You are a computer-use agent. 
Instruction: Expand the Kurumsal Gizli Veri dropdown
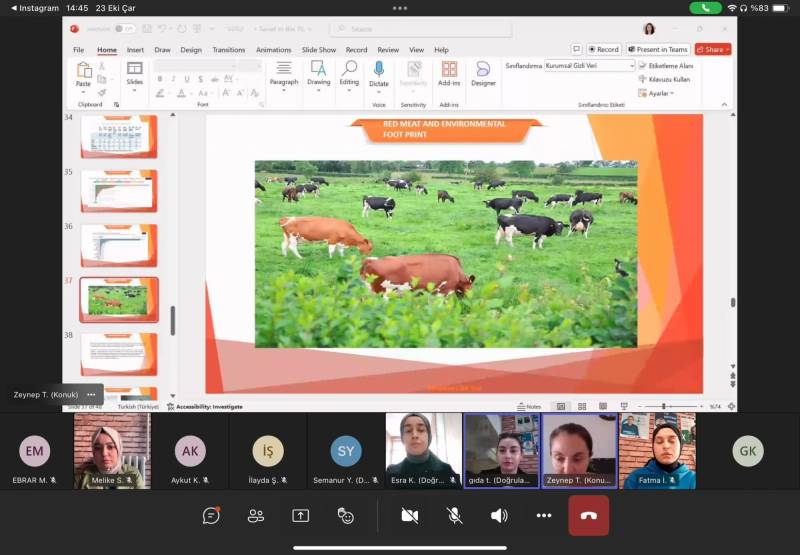[631, 65]
